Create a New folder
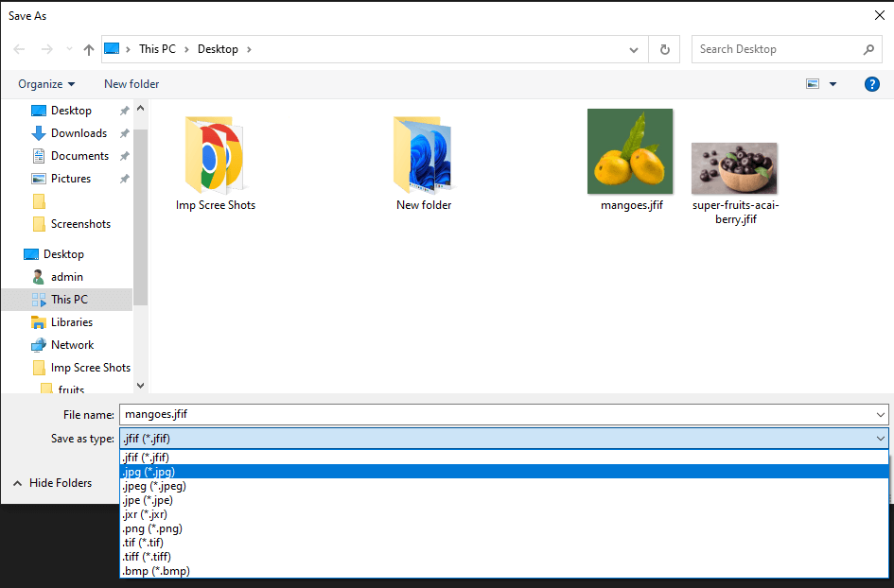 131,84
